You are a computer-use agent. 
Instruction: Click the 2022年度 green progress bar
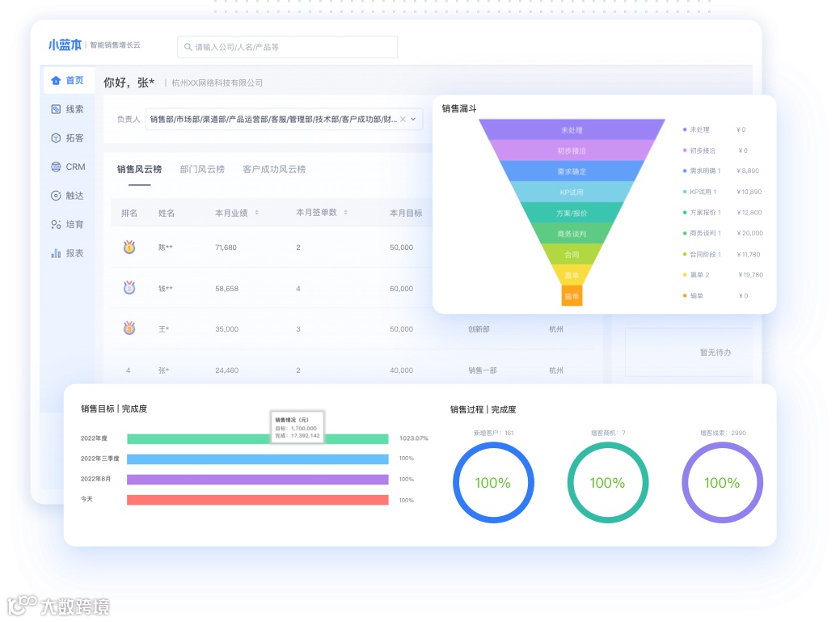[258, 438]
